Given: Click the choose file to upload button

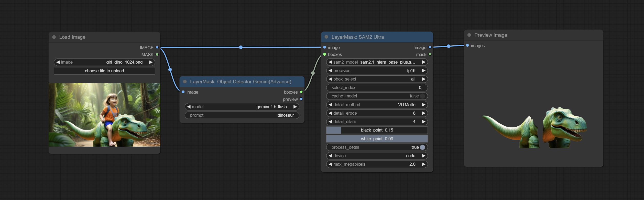Looking at the screenshot, I should click(x=104, y=71).
